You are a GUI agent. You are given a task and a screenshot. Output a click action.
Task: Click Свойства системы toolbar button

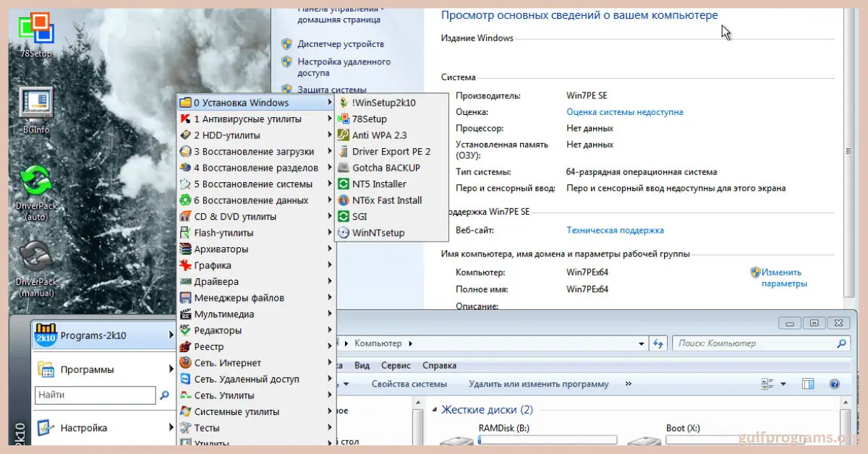409,384
